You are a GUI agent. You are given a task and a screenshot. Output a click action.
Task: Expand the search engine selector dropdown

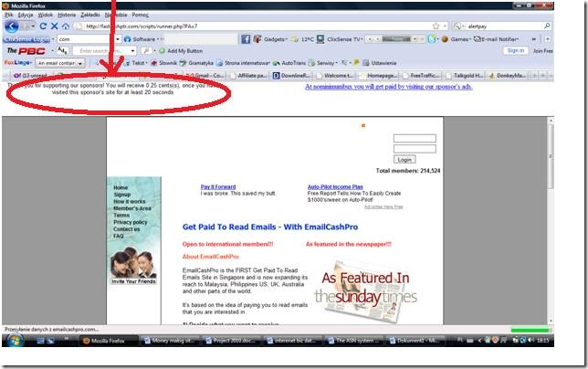tap(463, 26)
